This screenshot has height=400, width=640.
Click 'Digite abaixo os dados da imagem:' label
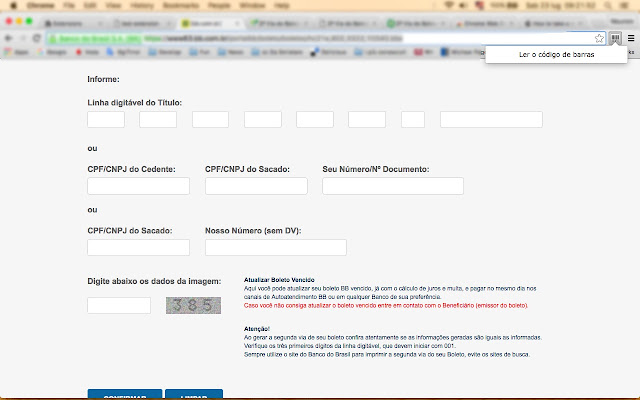[x=154, y=281]
